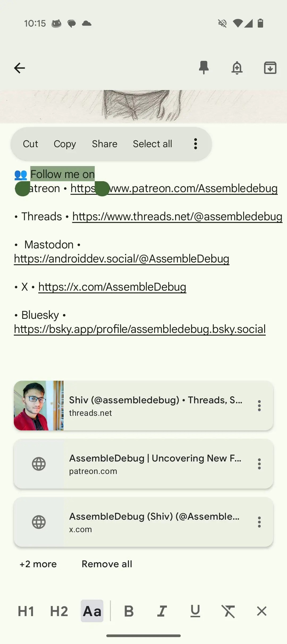Add a reminder with bell icon
Viewport: 287px width, 644px height.
tap(237, 68)
